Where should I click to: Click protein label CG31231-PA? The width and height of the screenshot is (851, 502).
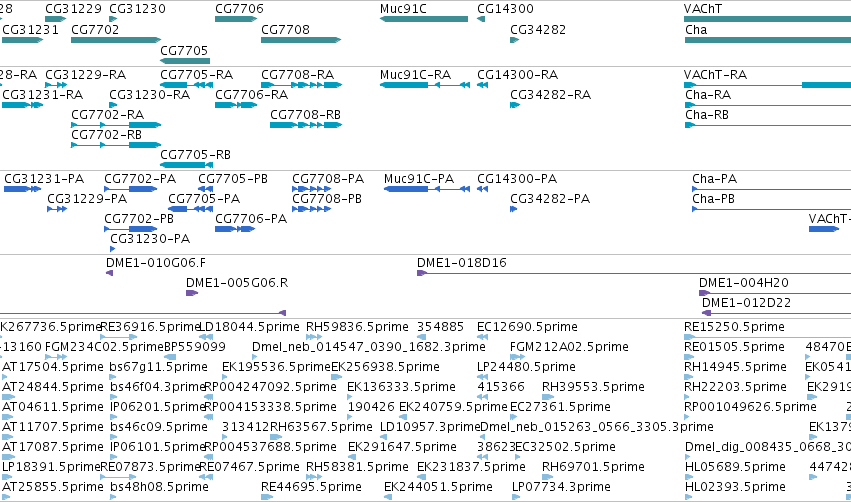point(44,179)
